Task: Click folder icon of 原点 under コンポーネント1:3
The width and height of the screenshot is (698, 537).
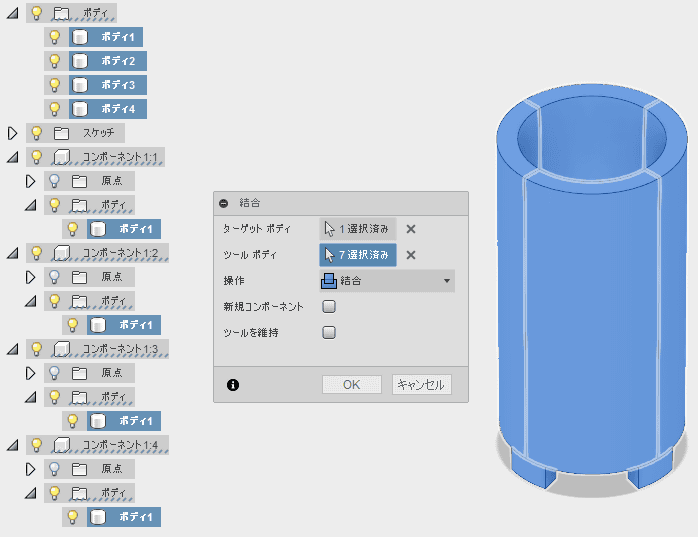Action: (x=79, y=373)
